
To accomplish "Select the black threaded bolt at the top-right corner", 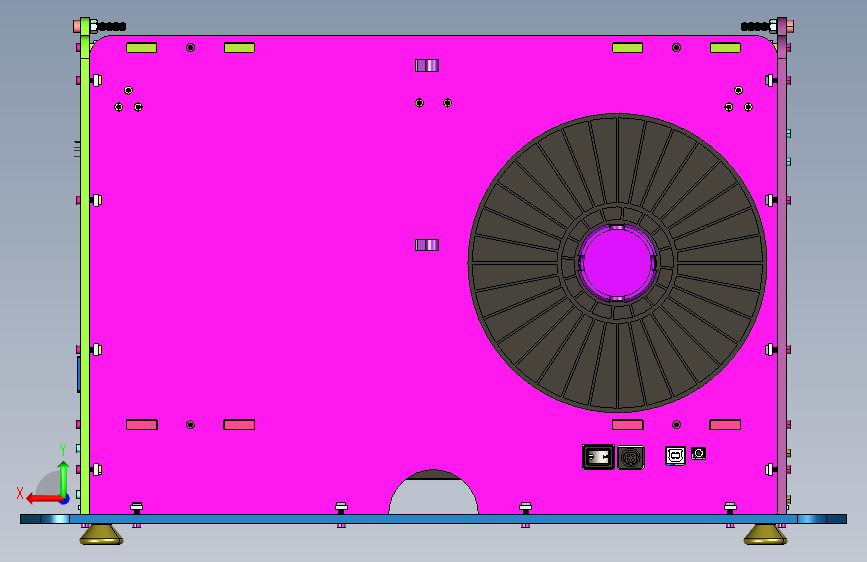I will coord(754,26).
